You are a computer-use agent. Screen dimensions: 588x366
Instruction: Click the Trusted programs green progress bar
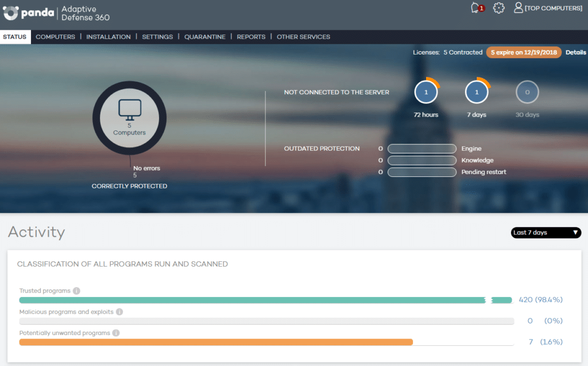[253, 300]
